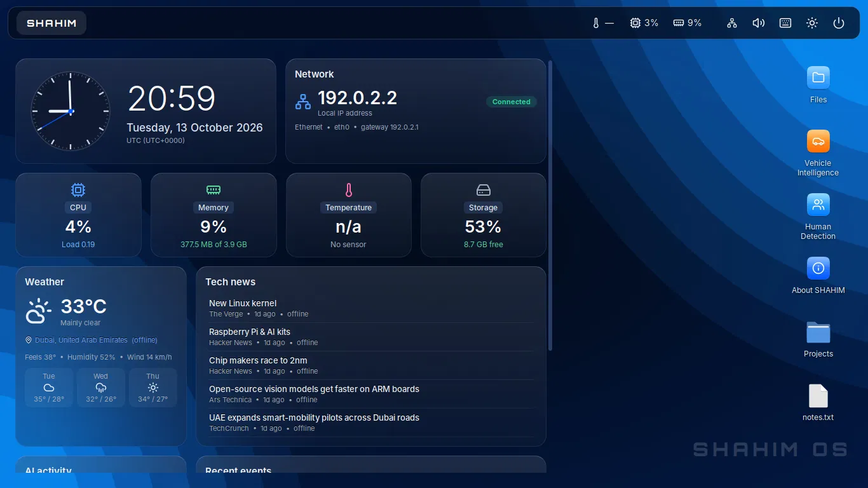Select the Tue forecast tile
The image size is (868, 488).
(x=49, y=388)
